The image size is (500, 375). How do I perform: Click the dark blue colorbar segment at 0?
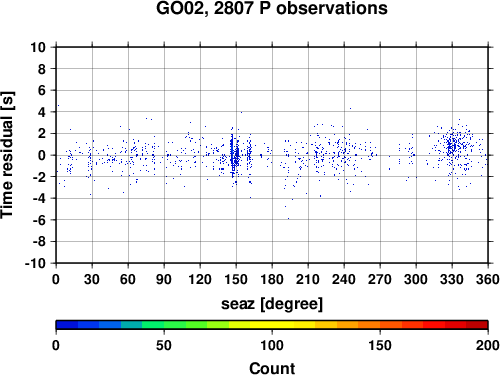[67, 325]
